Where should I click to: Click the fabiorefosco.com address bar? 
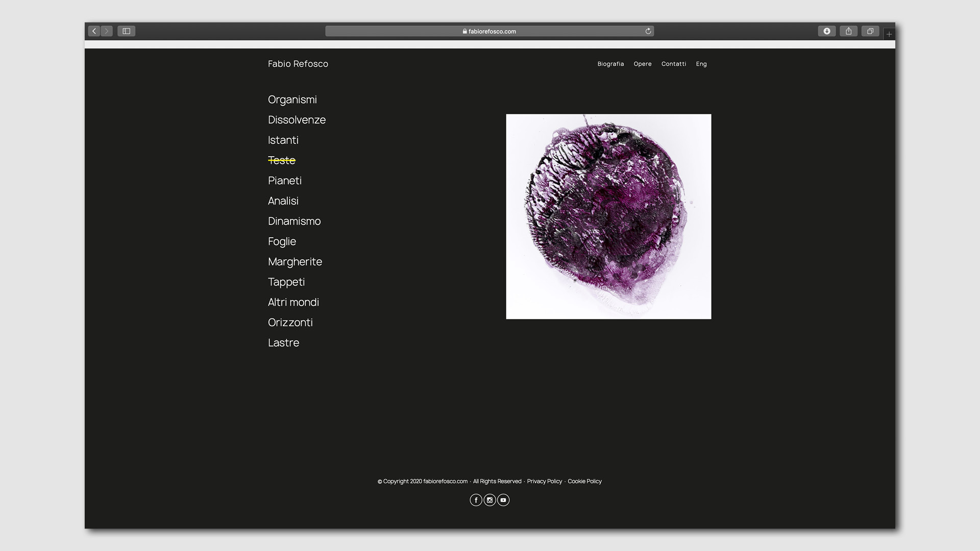[489, 31]
